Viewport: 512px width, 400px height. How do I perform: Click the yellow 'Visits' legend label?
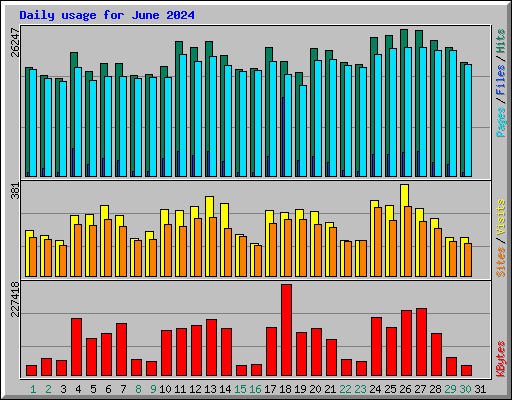[501, 218]
